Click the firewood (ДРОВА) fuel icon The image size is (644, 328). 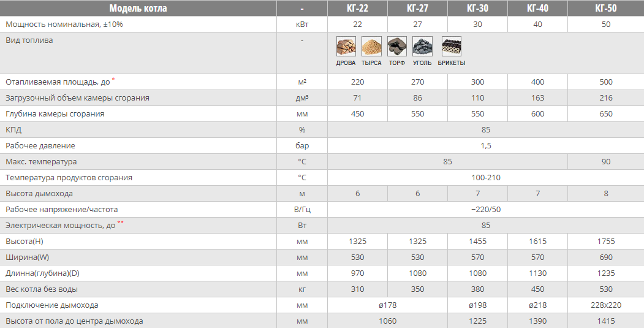[346, 47]
